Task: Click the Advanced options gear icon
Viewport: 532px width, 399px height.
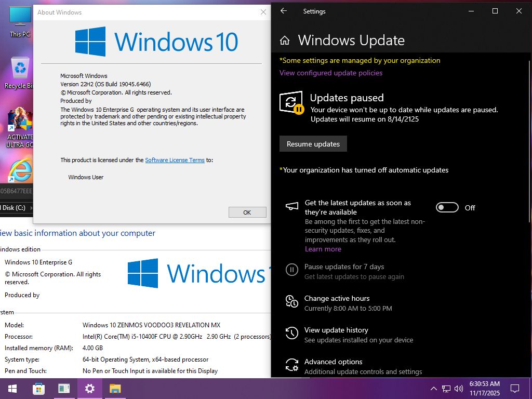Action: click(x=292, y=365)
